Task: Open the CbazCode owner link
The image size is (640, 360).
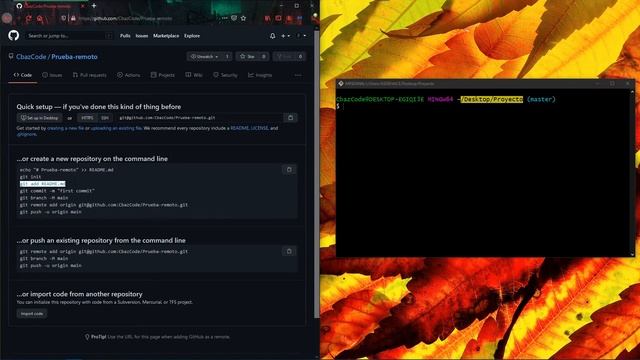Action: pyautogui.click(x=31, y=57)
